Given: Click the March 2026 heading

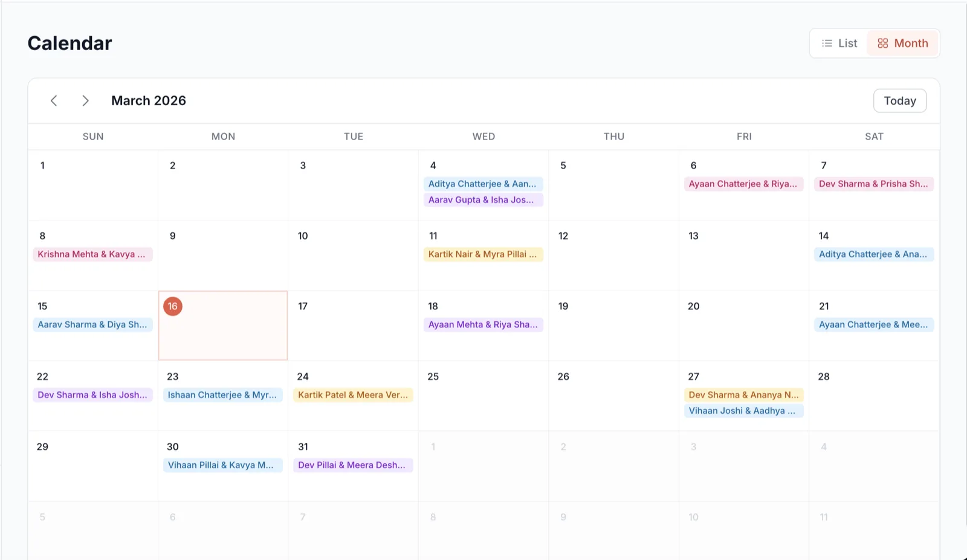Looking at the screenshot, I should [148, 100].
